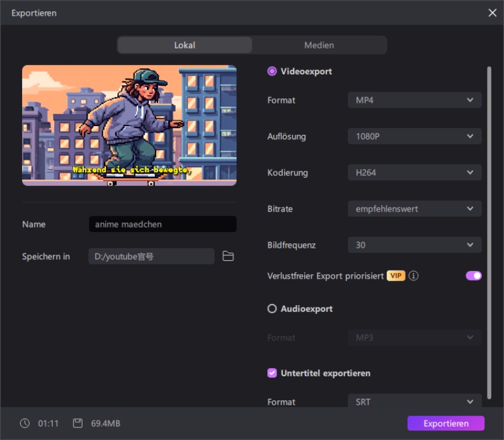Click the Untertitel exportieren label
The image size is (504, 440).
point(326,373)
